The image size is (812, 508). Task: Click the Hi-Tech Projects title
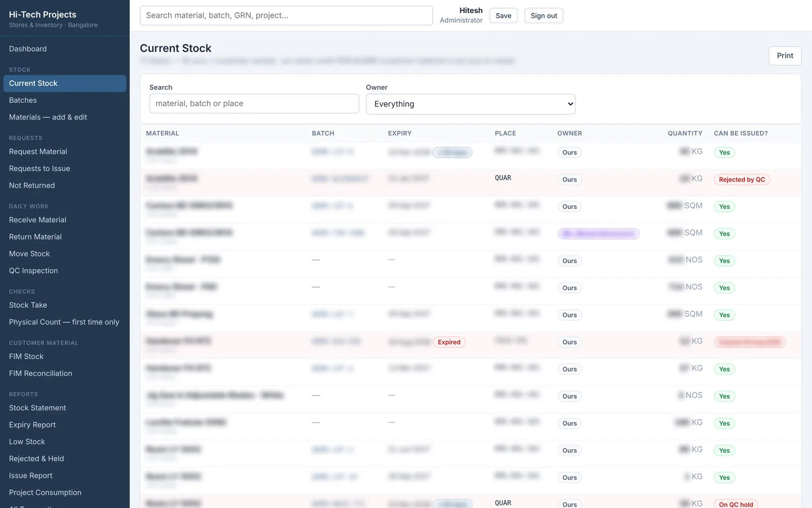(x=43, y=15)
